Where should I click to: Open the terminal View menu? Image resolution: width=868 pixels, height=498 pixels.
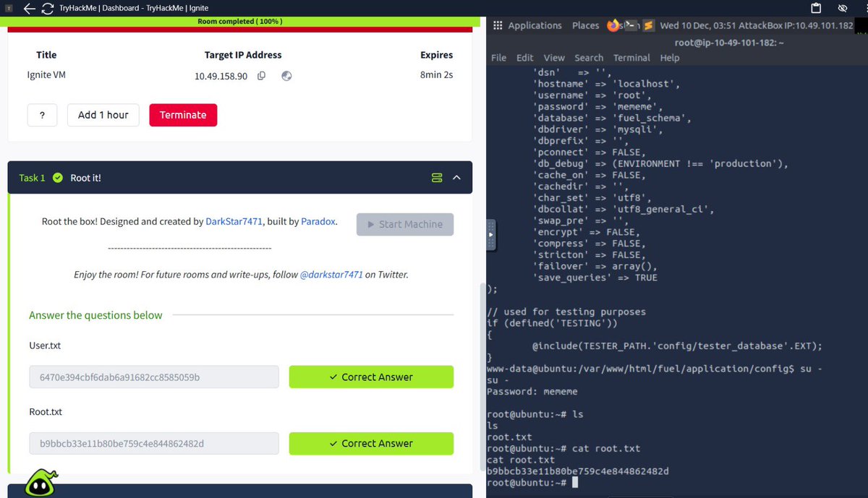(554, 58)
